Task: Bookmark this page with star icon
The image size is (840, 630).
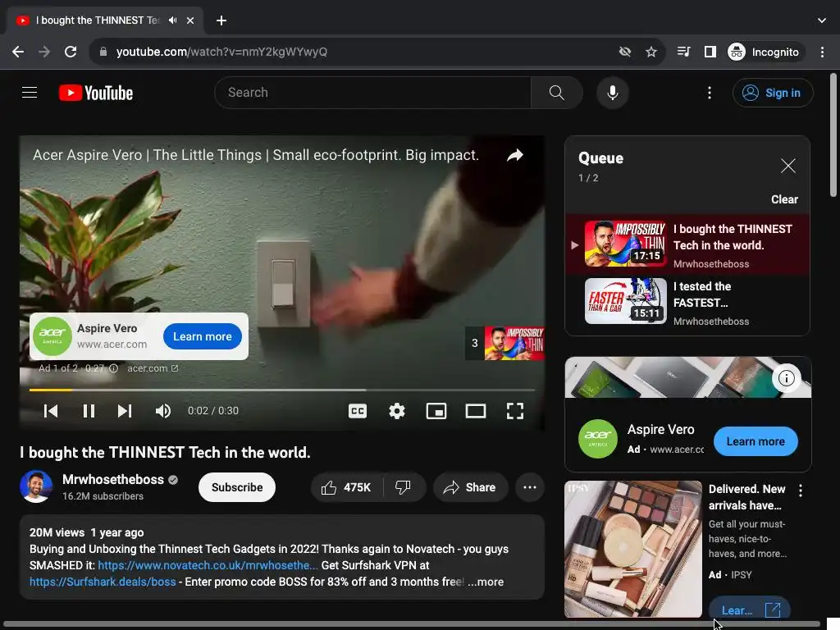Action: [x=651, y=52]
